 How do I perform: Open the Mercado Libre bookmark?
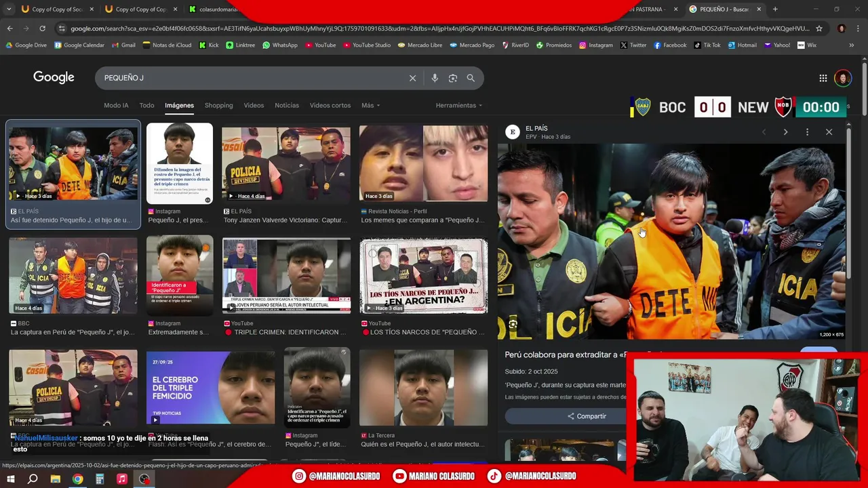[420, 45]
